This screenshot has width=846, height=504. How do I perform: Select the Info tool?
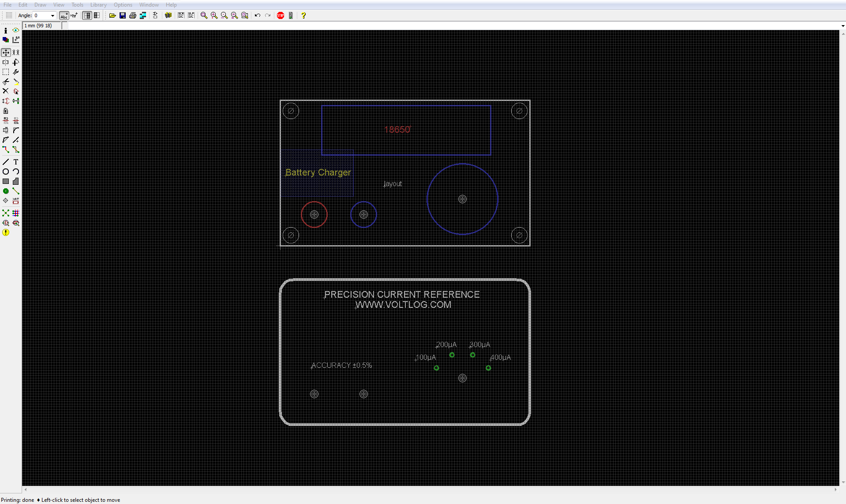pos(6,30)
